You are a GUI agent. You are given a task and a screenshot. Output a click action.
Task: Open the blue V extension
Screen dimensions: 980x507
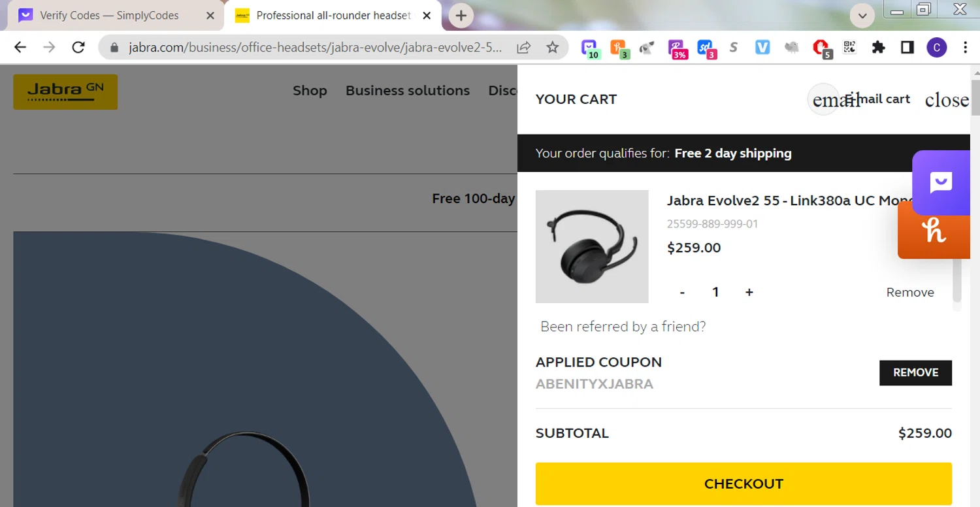[762, 47]
